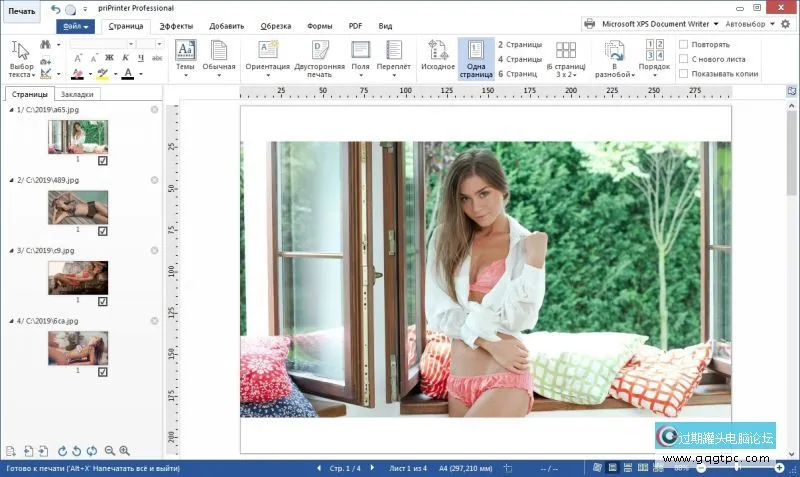
Task: Apply strikethrough abc formatting
Action: [157, 58]
